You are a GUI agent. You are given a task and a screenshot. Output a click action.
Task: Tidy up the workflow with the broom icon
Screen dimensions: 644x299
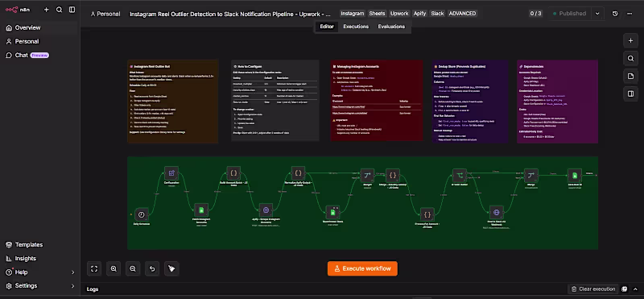(171, 268)
